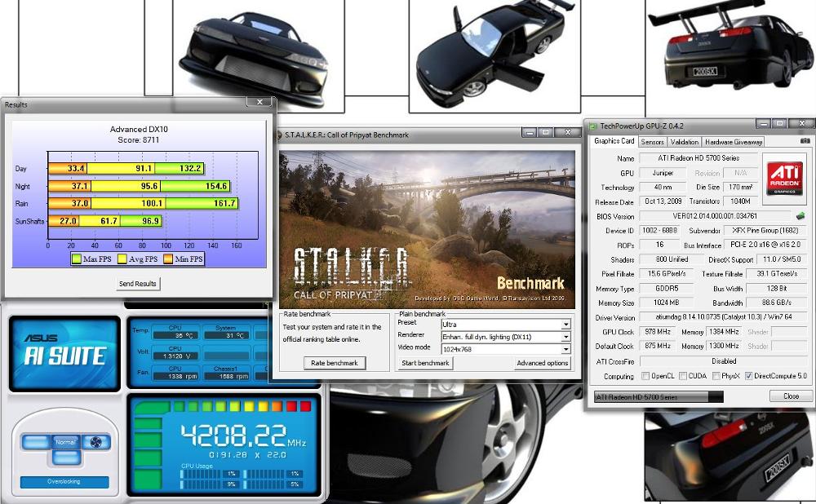Click the fan icon button in AI Suite
The height and width of the screenshot is (504, 816).
pyautogui.click(x=95, y=442)
